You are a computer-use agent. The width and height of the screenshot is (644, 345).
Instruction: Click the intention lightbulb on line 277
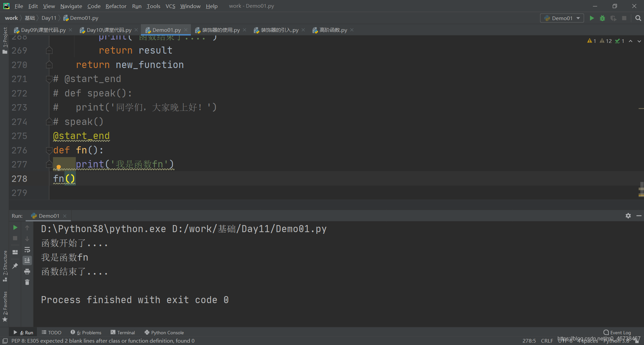(59, 167)
